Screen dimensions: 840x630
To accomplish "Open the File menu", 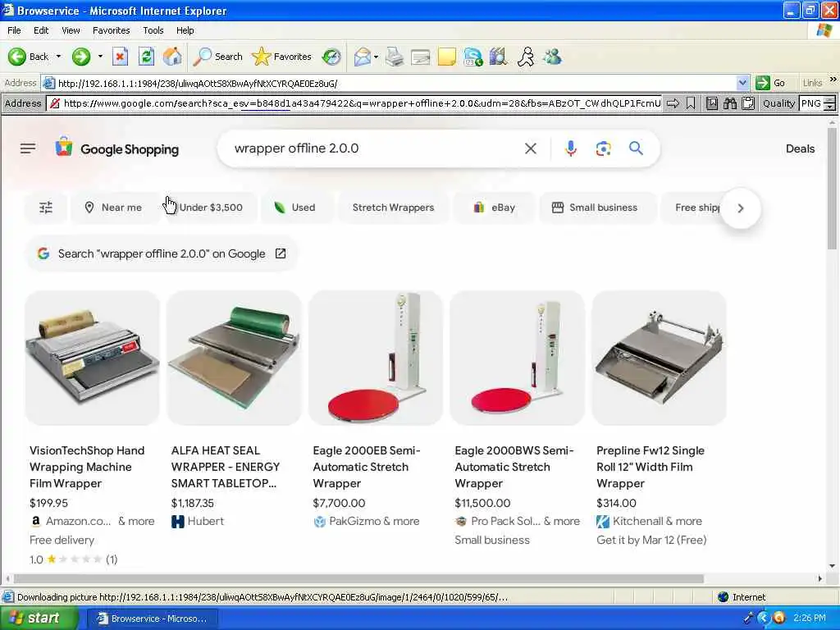I will pos(14,30).
